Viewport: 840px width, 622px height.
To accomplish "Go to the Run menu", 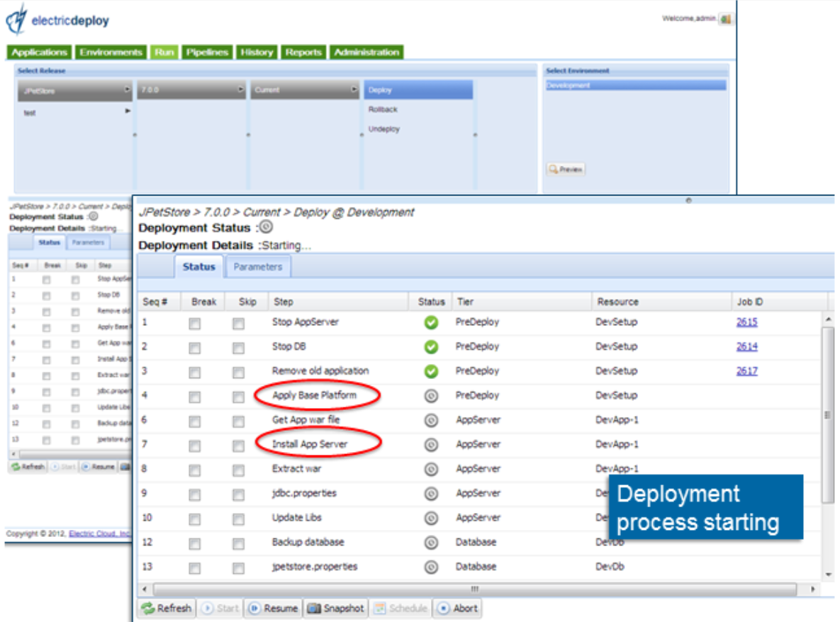I will 164,52.
